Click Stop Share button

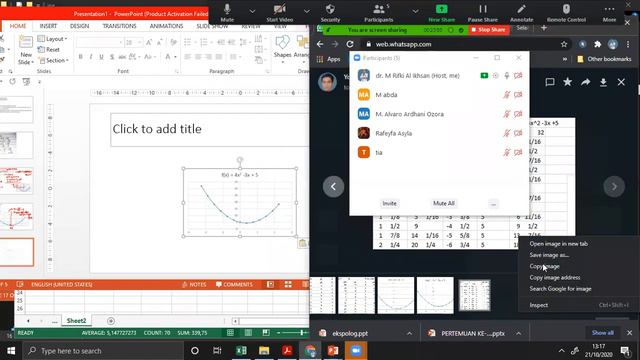click(x=489, y=30)
